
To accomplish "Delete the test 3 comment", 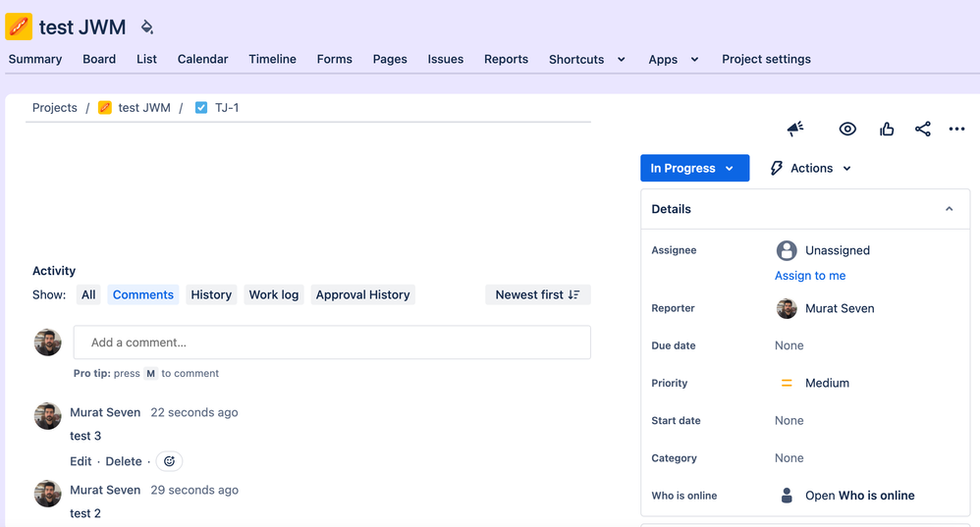I will pyautogui.click(x=124, y=461).
